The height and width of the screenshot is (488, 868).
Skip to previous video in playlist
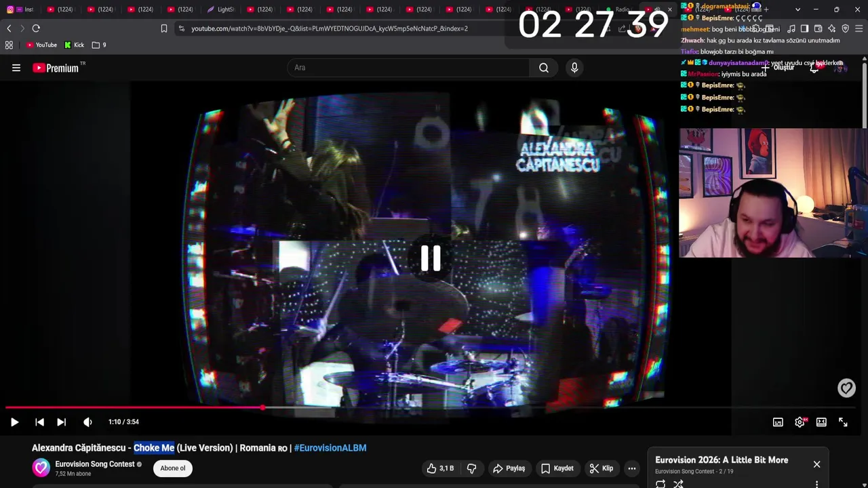pos(39,422)
